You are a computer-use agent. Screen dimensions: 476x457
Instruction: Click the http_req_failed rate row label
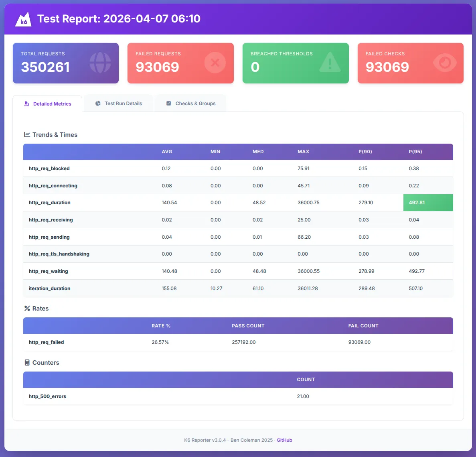(47, 342)
